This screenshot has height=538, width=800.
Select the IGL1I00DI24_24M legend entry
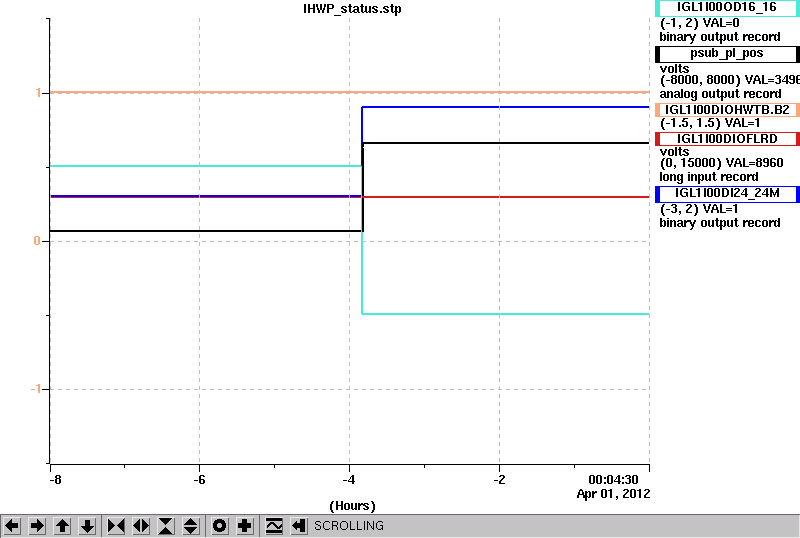coord(727,193)
